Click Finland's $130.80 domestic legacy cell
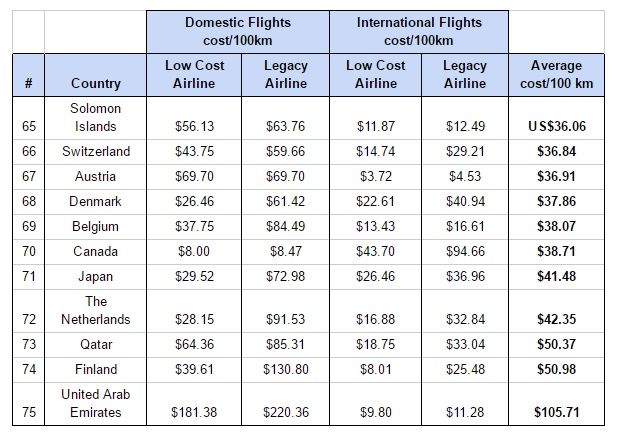 [285, 369]
